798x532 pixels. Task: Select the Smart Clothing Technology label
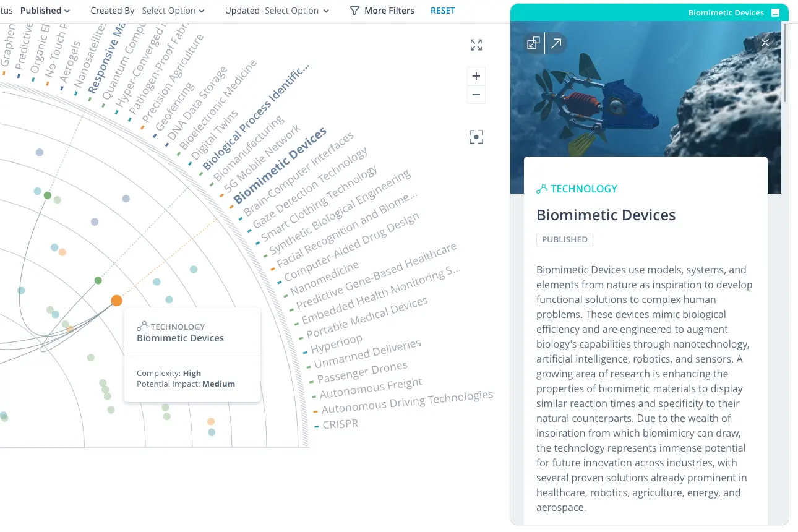320,204
